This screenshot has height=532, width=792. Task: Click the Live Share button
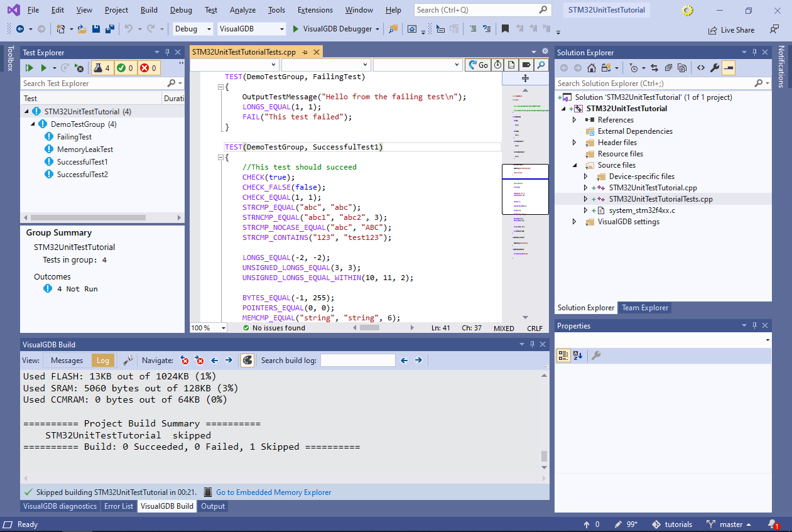click(x=731, y=30)
